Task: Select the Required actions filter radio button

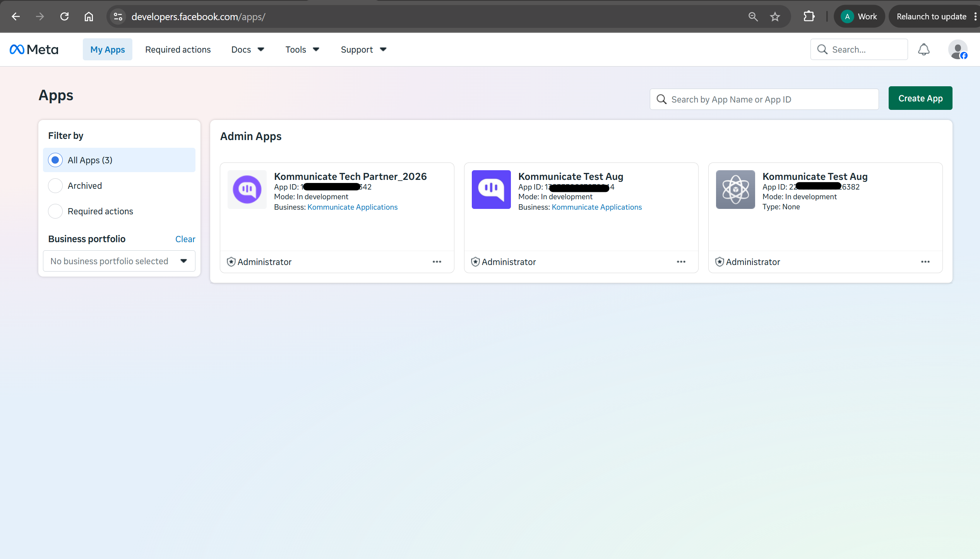Action: pos(55,211)
